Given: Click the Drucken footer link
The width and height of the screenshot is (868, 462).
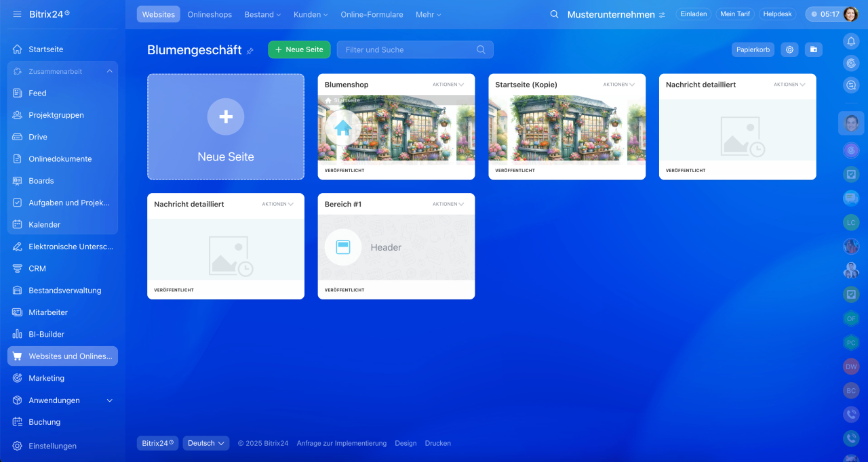Looking at the screenshot, I should click(x=438, y=443).
